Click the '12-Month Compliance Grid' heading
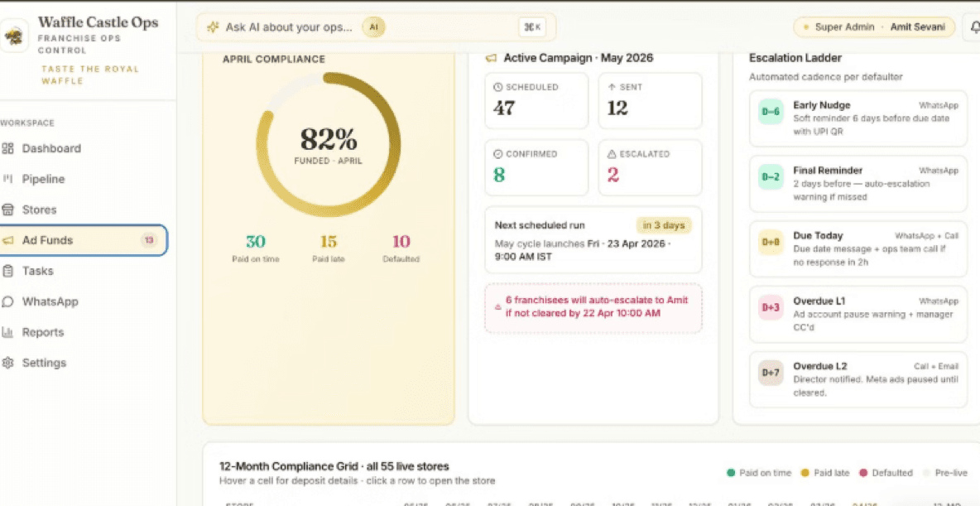The height and width of the screenshot is (506, 980). click(x=334, y=466)
